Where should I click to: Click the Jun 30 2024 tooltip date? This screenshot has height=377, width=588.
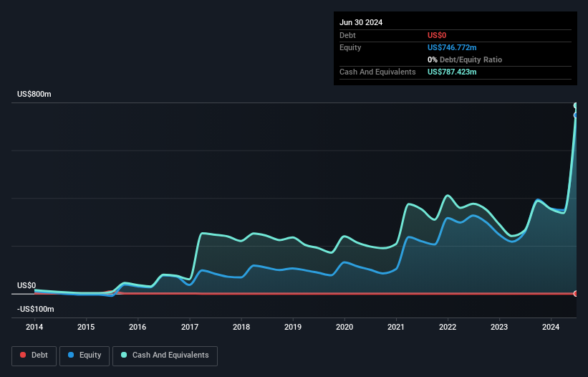tap(361, 22)
